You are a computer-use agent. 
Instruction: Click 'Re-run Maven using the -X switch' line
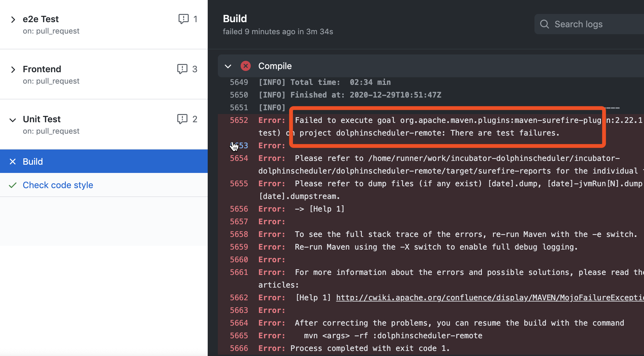[436, 247]
